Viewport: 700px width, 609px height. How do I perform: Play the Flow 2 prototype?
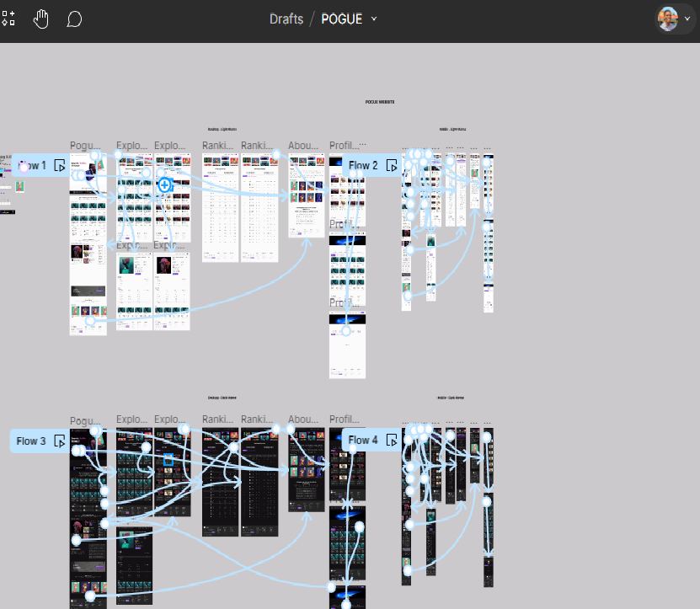392,166
